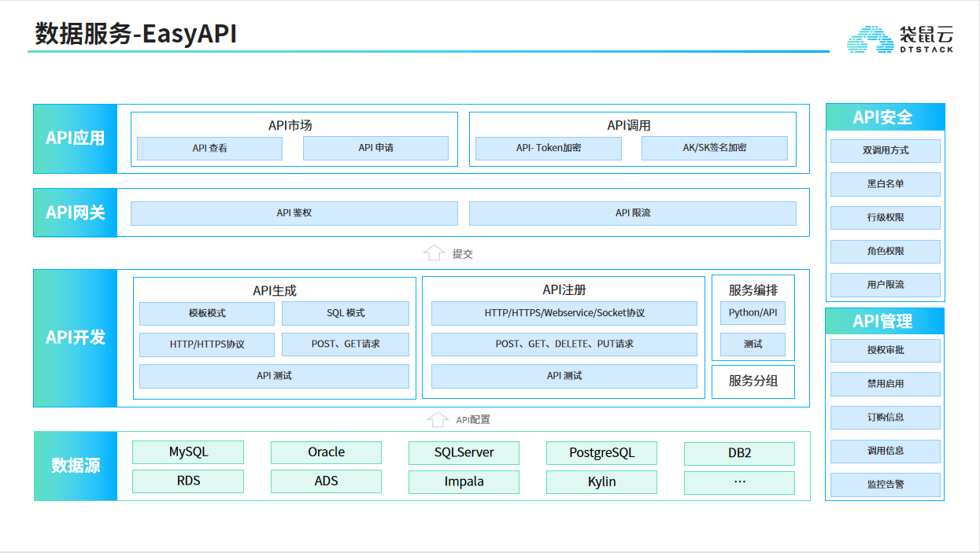Click the ellipsis box below DB2
This screenshot has width=980, height=553.
[739, 481]
